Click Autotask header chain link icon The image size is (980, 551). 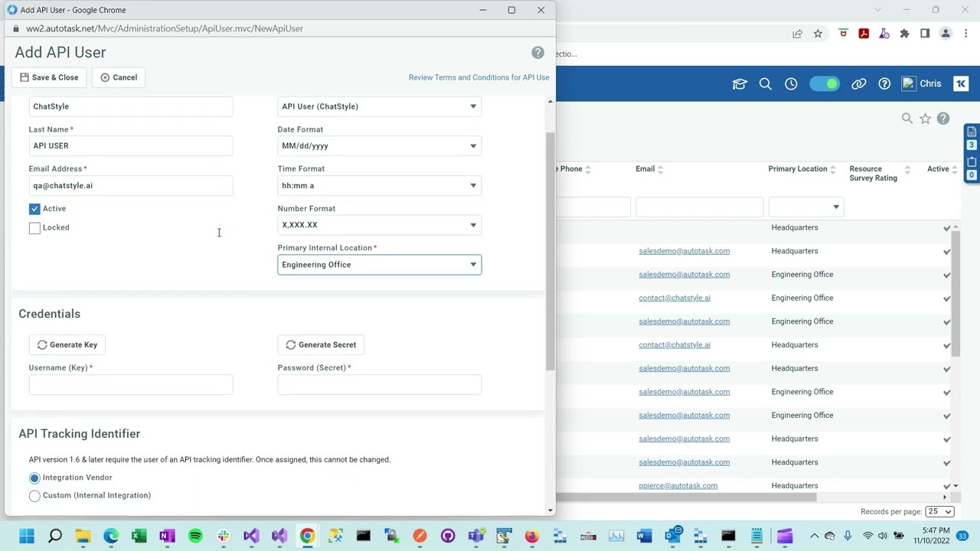click(859, 84)
